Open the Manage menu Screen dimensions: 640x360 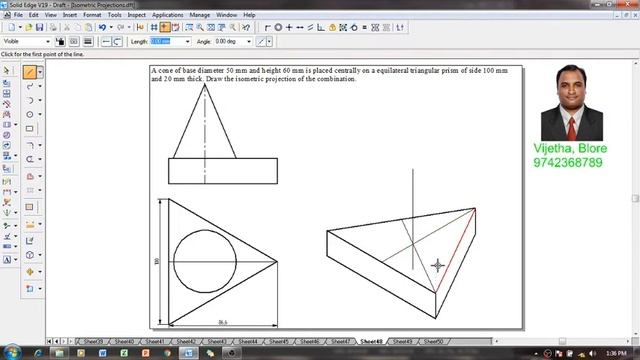coord(199,15)
